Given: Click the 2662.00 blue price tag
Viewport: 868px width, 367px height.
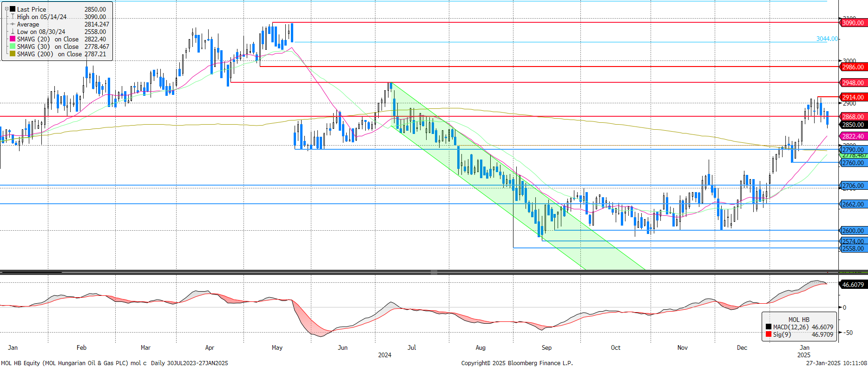Looking at the screenshot, I should (853, 204).
